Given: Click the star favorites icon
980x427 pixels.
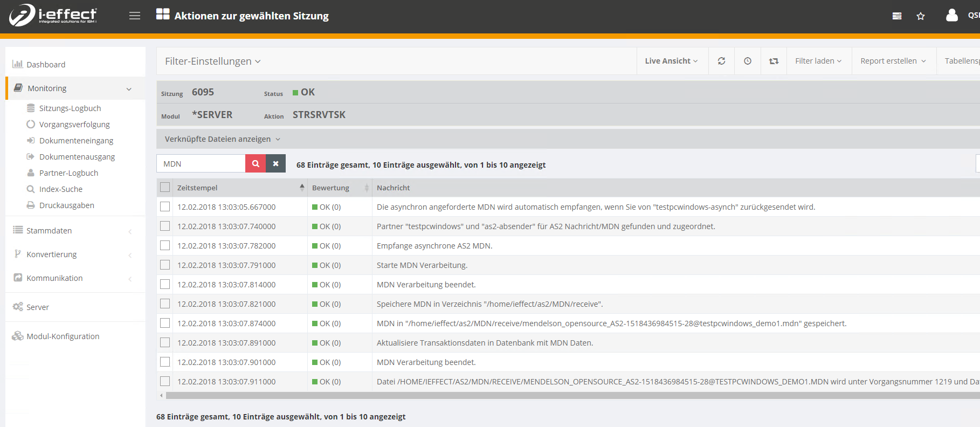Looking at the screenshot, I should point(921,16).
